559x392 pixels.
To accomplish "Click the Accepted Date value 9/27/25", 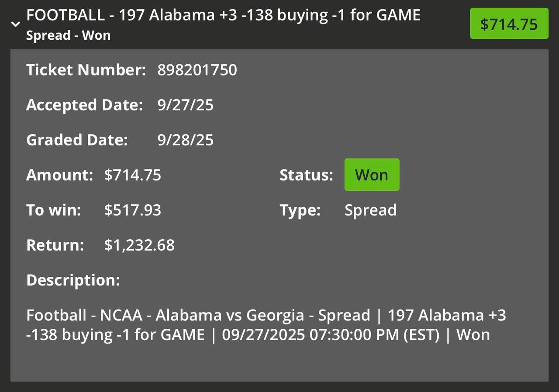I will coord(185,105).
